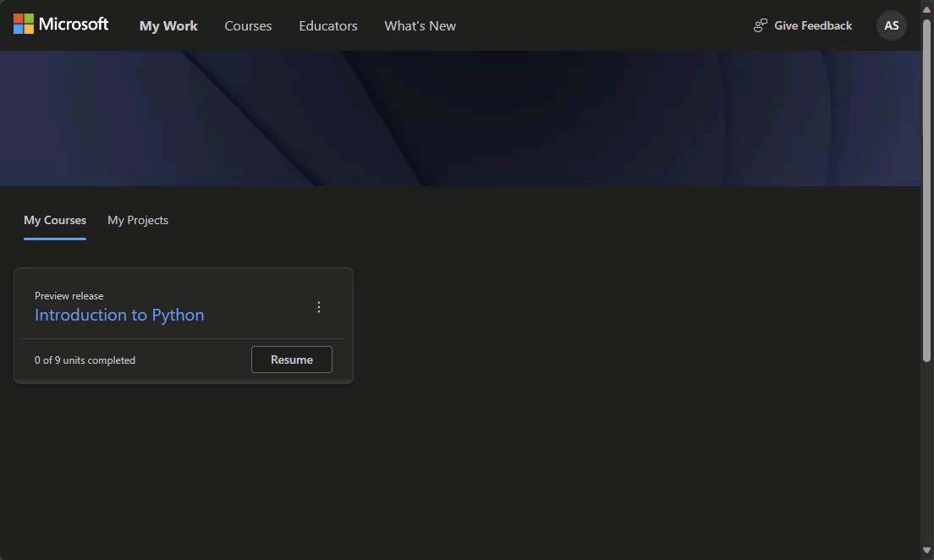Navigate to the Educators section
Screen dimensions: 934x560
pos(328,25)
